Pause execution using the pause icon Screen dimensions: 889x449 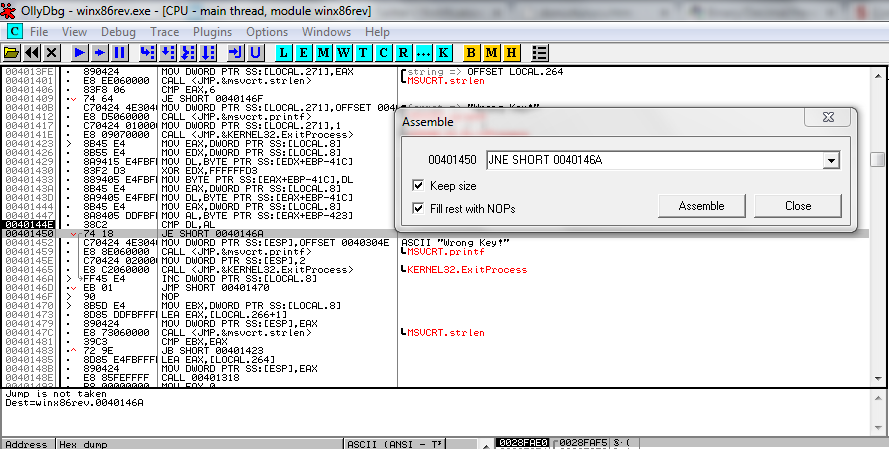coord(120,53)
